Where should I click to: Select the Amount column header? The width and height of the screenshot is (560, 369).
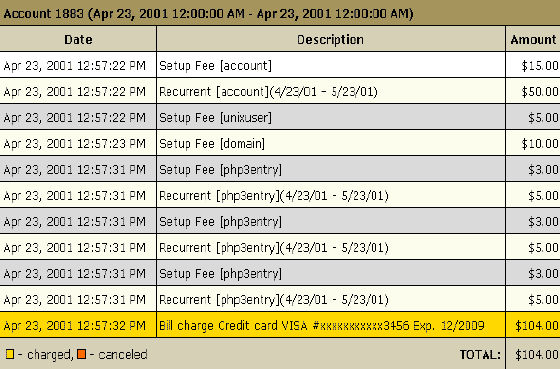(x=533, y=39)
